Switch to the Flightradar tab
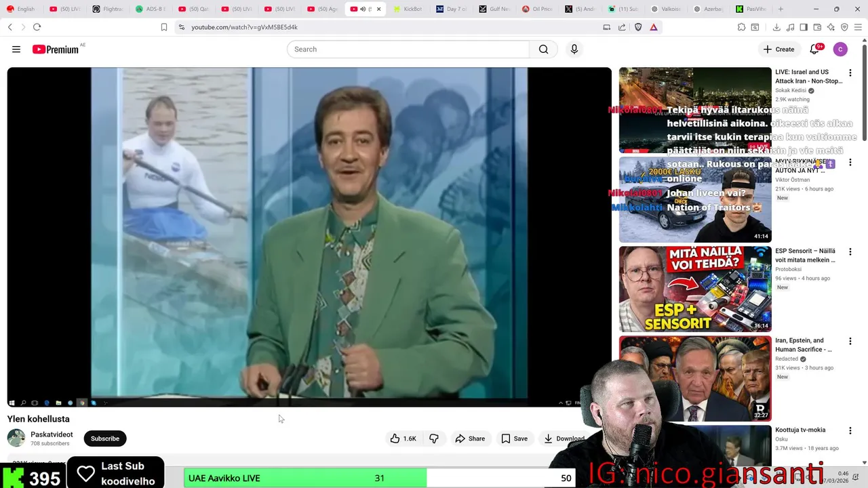This screenshot has height=488, width=868. (x=108, y=9)
